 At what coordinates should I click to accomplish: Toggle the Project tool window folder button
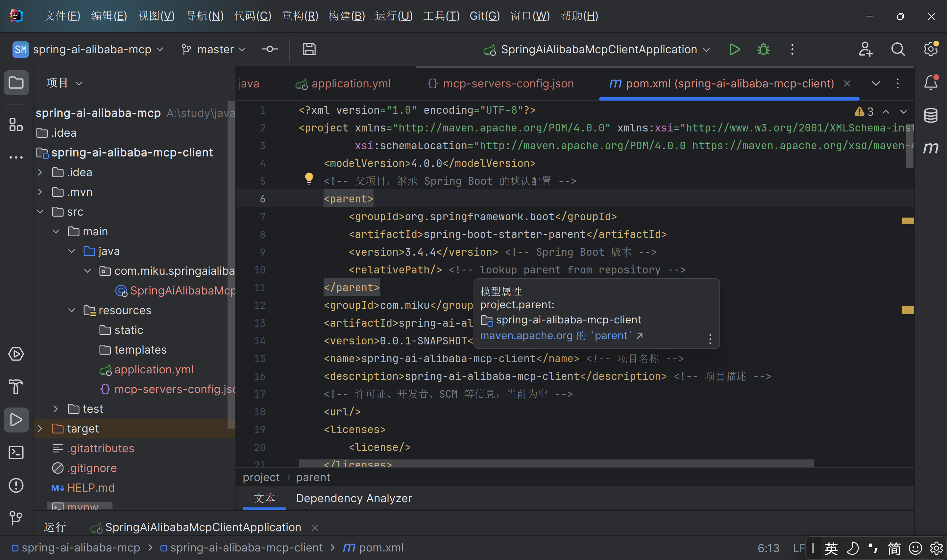tap(16, 82)
